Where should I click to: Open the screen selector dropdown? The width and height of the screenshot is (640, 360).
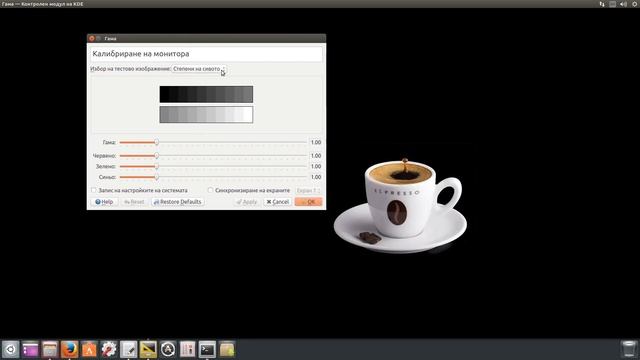coord(308,191)
